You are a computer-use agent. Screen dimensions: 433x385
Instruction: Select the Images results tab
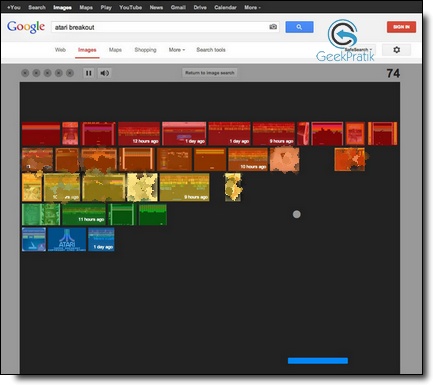tap(87, 50)
